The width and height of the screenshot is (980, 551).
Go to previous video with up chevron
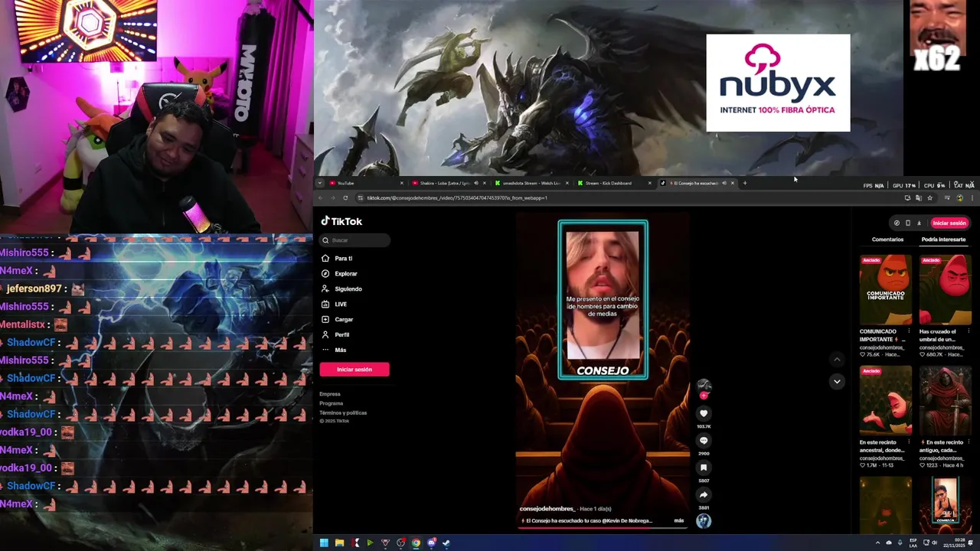[837, 359]
